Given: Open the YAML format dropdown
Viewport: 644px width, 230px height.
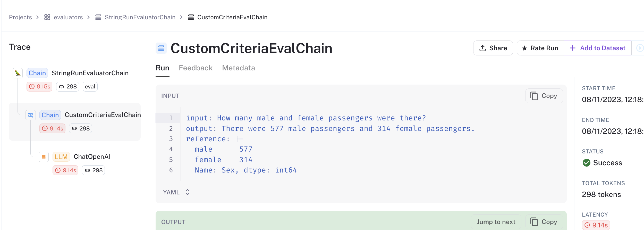Looking at the screenshot, I should coord(176,192).
